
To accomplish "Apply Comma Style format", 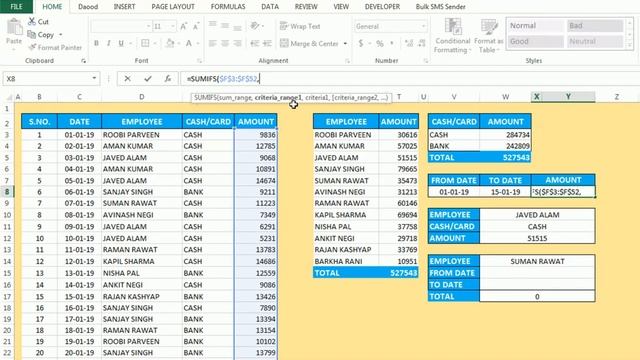I will pos(392,43).
